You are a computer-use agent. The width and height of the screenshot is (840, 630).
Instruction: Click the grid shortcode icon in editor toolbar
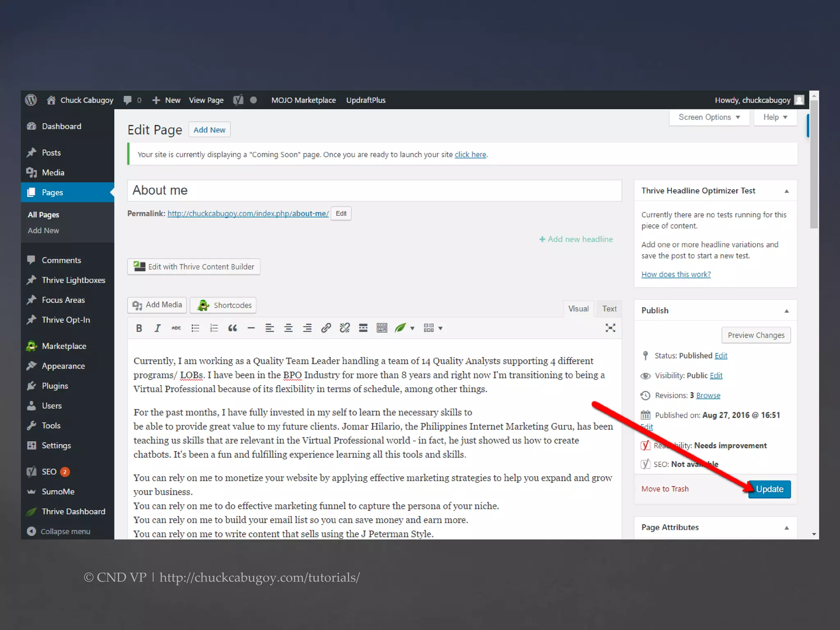point(429,328)
